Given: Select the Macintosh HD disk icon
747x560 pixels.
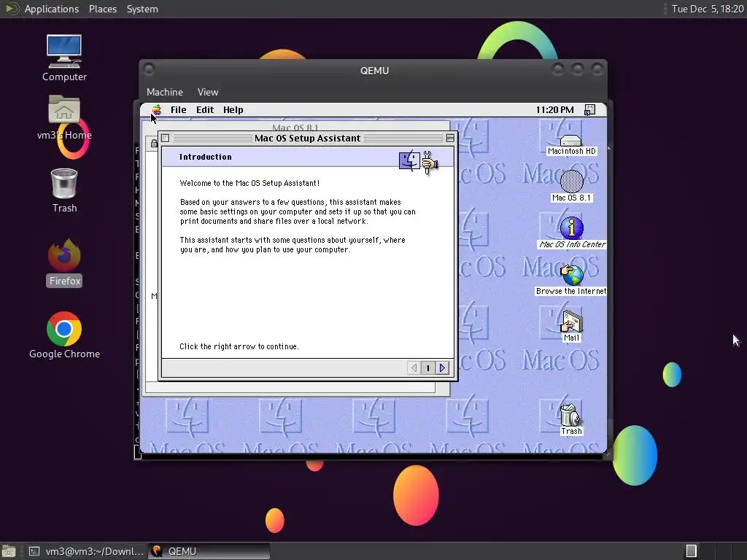Looking at the screenshot, I should tap(571, 144).
